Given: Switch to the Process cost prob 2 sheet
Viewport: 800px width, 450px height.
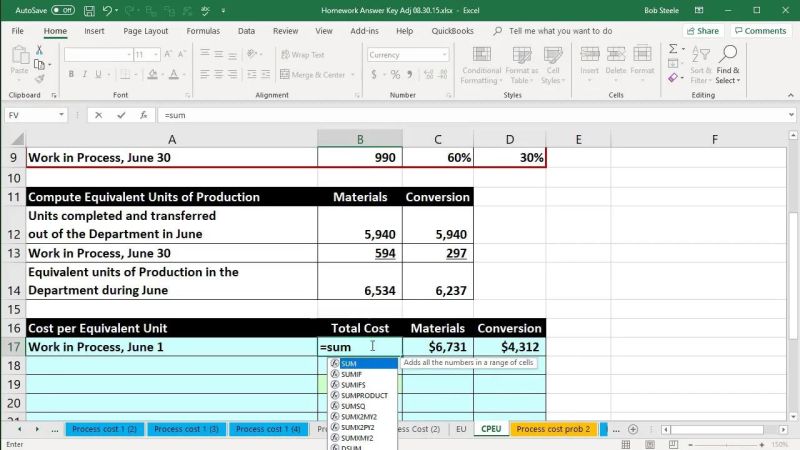Looking at the screenshot, I should click(553, 429).
